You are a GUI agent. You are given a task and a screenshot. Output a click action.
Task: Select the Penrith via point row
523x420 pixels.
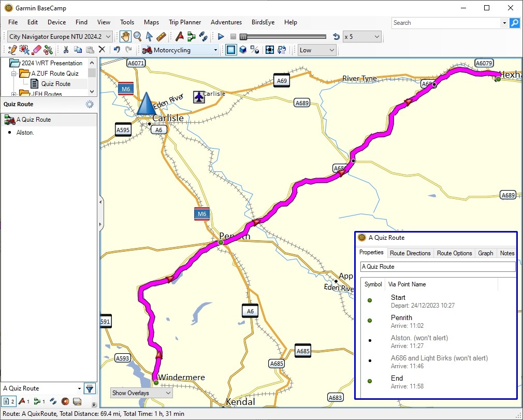[x=438, y=321]
